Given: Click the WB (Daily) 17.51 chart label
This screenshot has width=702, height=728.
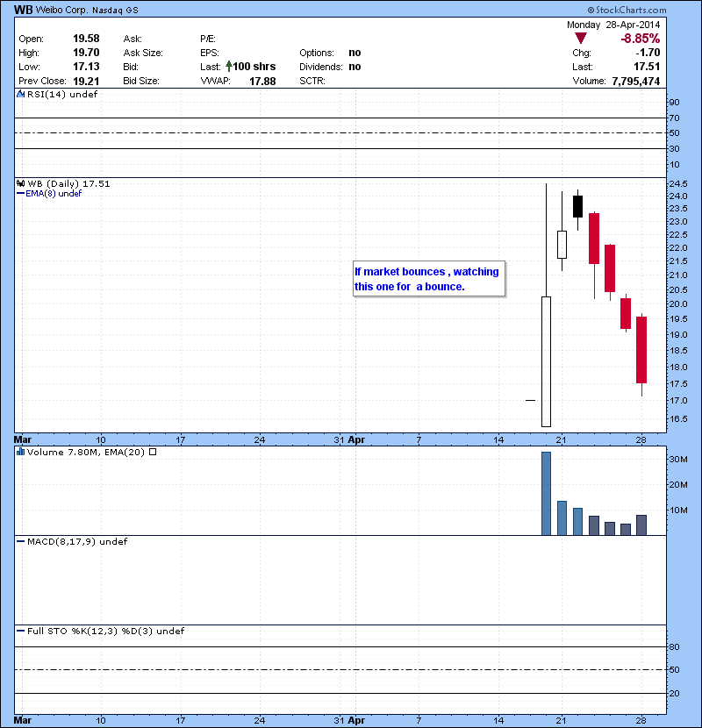Looking at the screenshot, I should coord(68,184).
